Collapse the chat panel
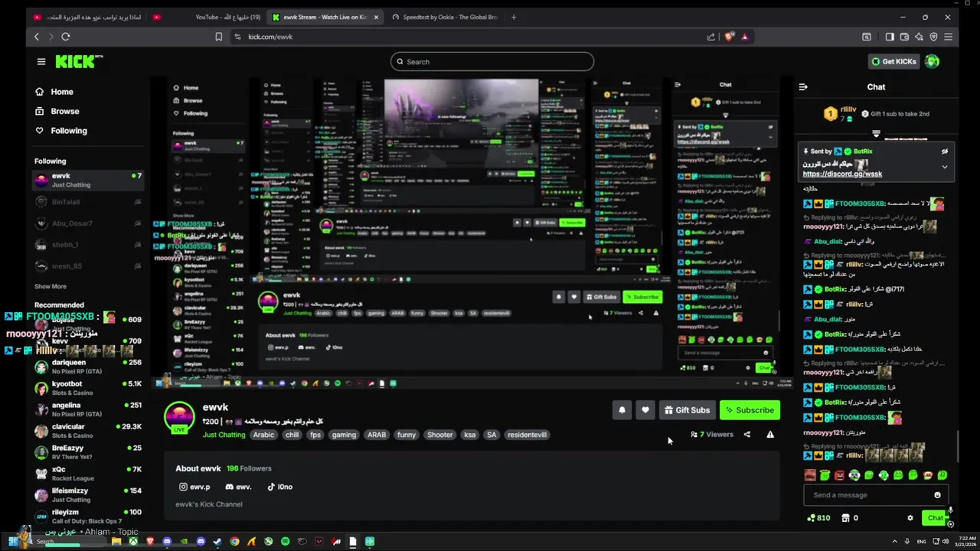 coord(803,87)
